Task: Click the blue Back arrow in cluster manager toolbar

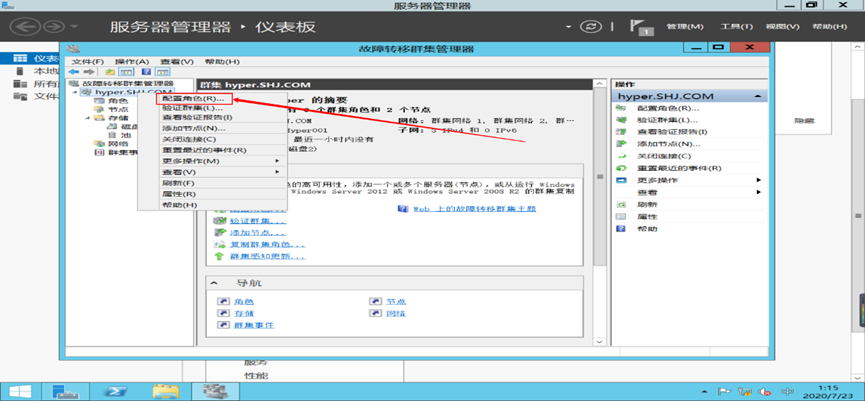Action: coord(73,72)
